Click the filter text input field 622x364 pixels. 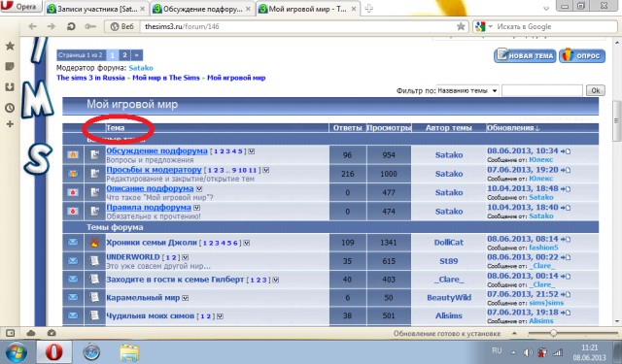point(542,90)
